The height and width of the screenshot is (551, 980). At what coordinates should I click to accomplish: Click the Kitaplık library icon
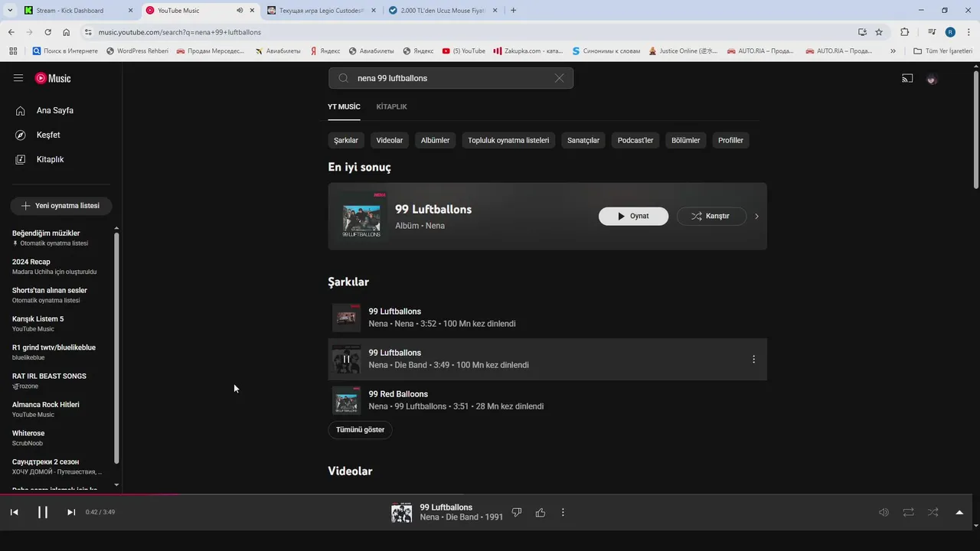(x=21, y=160)
